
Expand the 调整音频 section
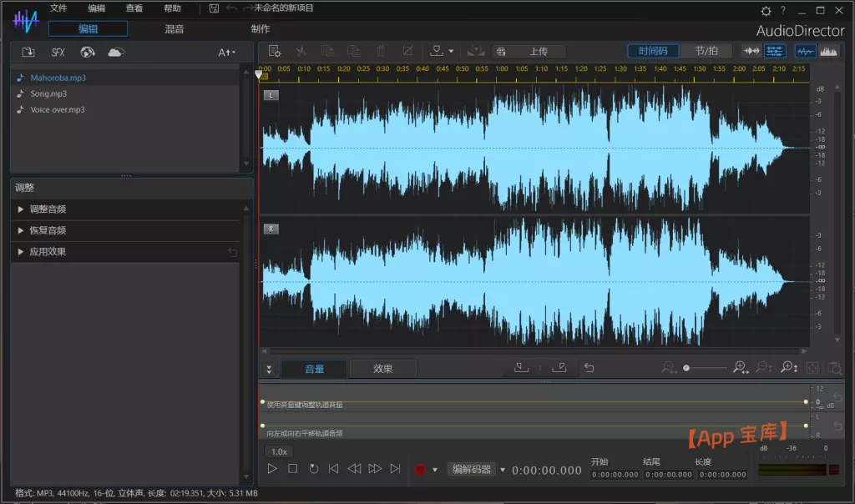point(48,209)
